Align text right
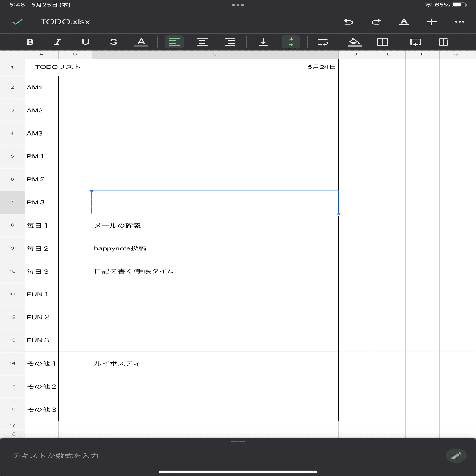The height and width of the screenshot is (476, 476). tap(230, 42)
